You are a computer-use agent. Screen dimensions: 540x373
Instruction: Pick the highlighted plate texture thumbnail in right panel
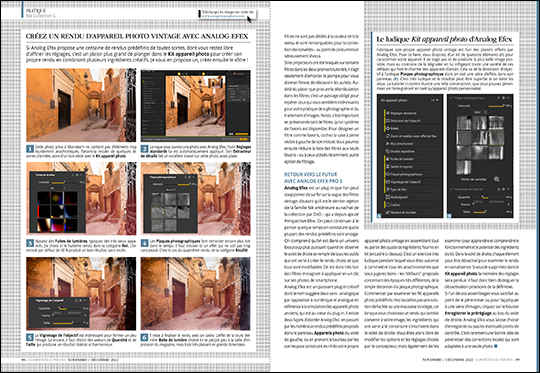pos(496,137)
